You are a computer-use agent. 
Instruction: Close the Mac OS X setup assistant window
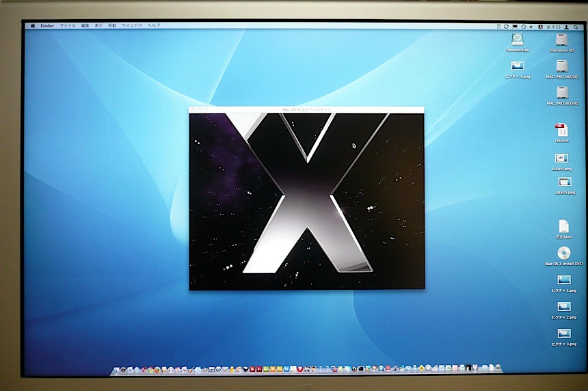click(x=193, y=109)
